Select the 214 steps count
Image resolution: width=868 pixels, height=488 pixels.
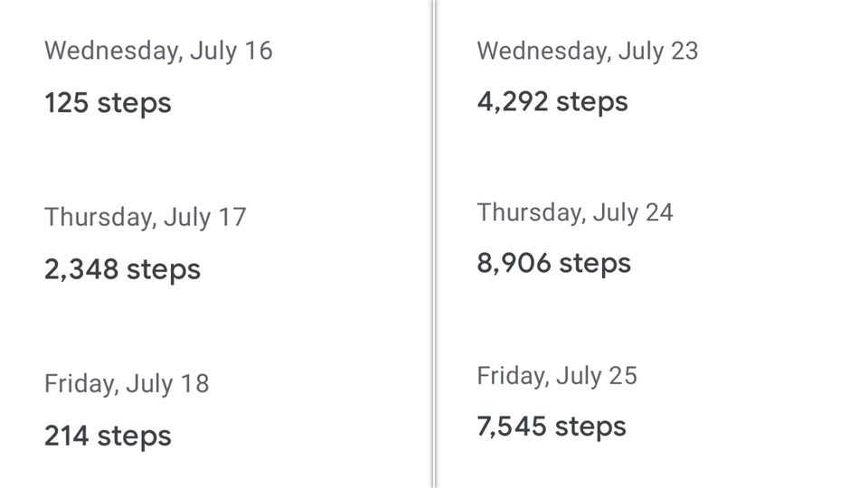(x=108, y=436)
